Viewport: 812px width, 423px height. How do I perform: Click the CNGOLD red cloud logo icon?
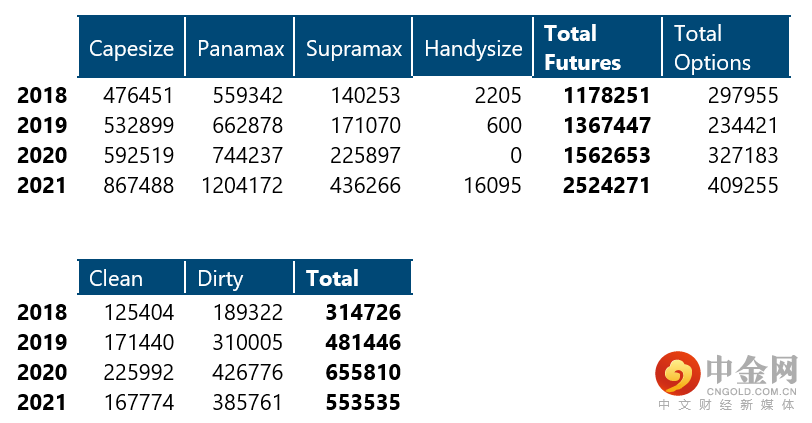[678, 375]
